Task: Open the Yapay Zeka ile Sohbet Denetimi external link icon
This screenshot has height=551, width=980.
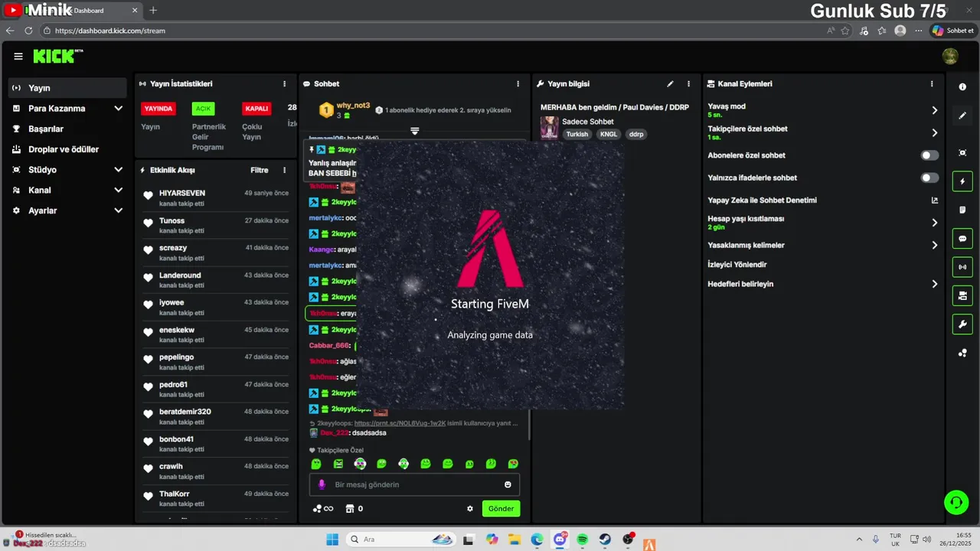Action: pos(934,201)
